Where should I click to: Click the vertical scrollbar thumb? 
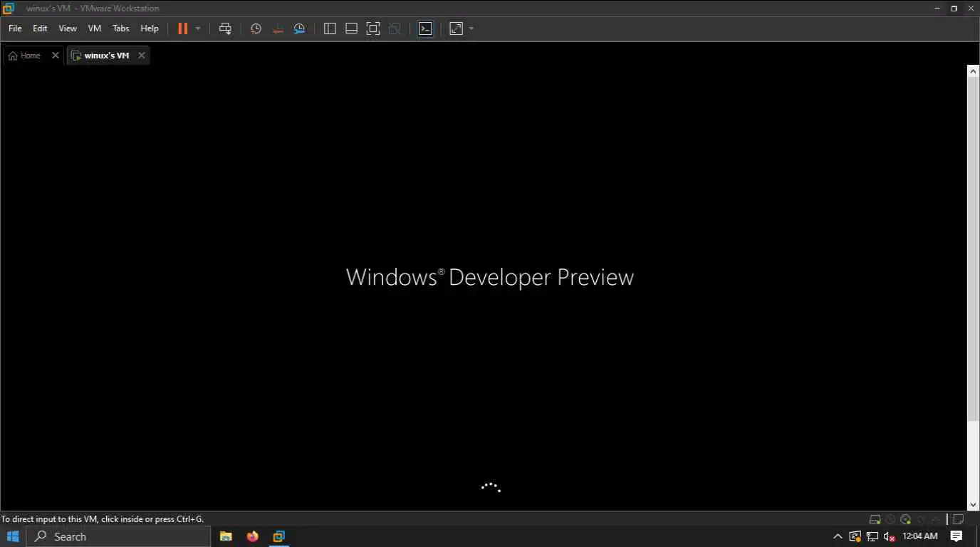pos(973,249)
